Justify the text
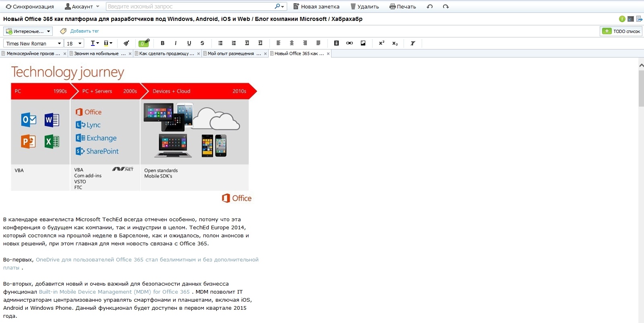The width and height of the screenshot is (644, 323). click(318, 43)
